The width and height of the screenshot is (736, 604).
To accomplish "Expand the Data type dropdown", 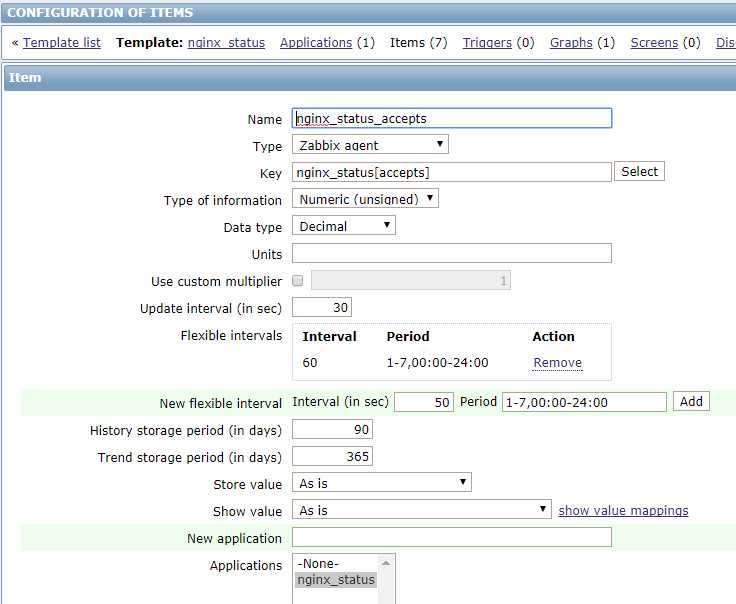I will [344, 226].
